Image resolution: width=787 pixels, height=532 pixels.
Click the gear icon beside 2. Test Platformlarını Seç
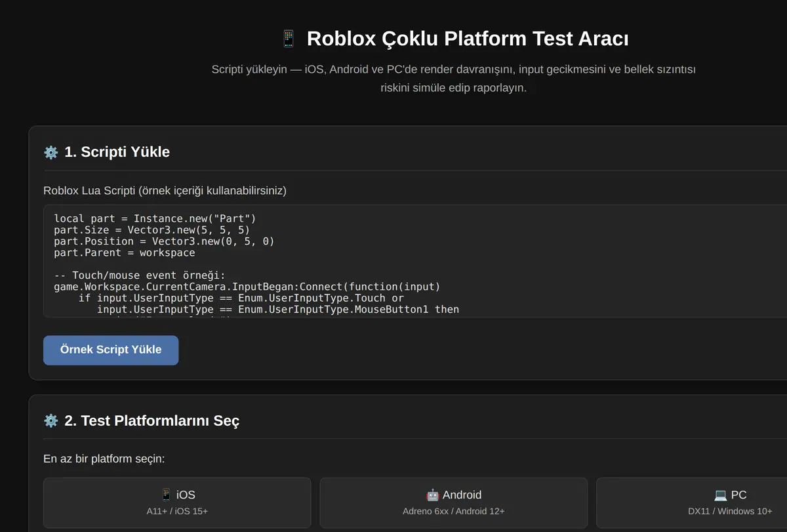coord(50,420)
